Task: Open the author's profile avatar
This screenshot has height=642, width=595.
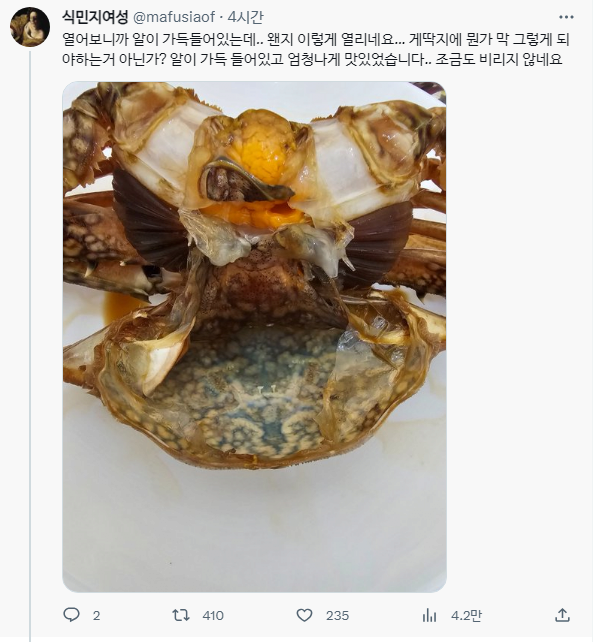Action: (30, 27)
